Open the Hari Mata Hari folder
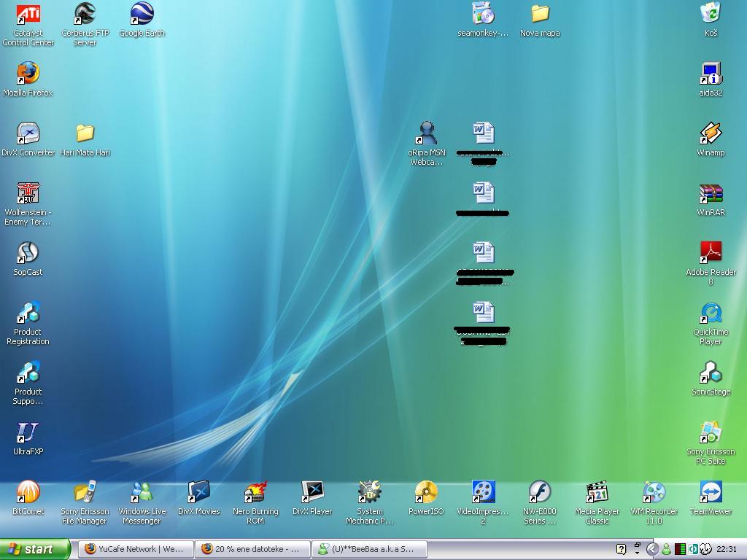The image size is (747, 560). (85, 133)
